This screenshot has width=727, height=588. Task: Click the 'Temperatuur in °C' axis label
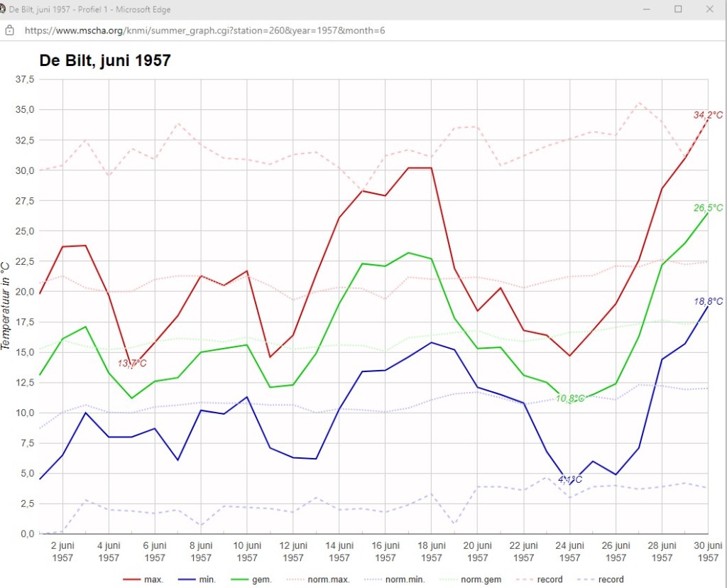[x=6, y=306]
